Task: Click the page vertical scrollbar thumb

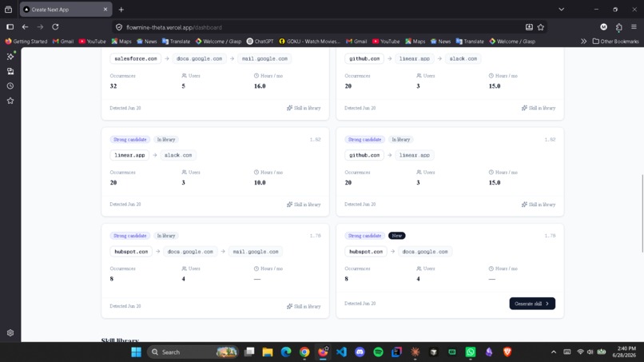Action: pyautogui.click(x=642, y=213)
